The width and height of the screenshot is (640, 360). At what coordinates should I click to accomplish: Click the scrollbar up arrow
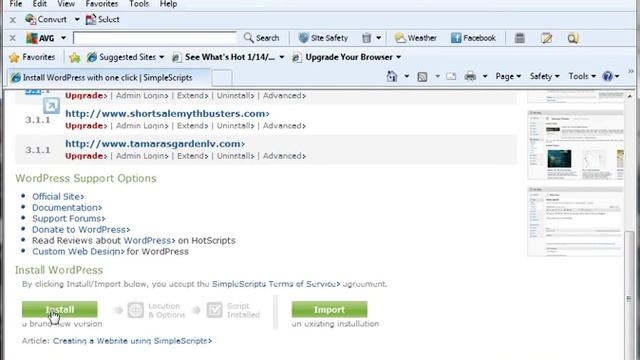pyautogui.click(x=629, y=97)
